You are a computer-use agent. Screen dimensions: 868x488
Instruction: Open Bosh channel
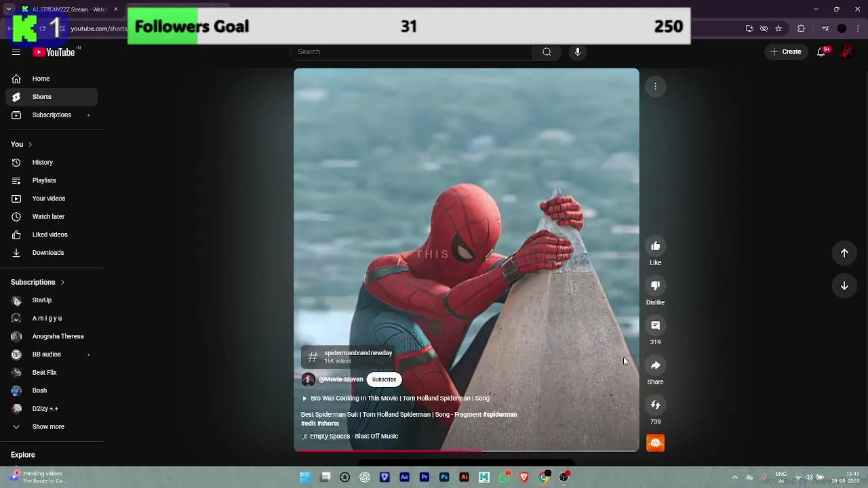point(52,390)
